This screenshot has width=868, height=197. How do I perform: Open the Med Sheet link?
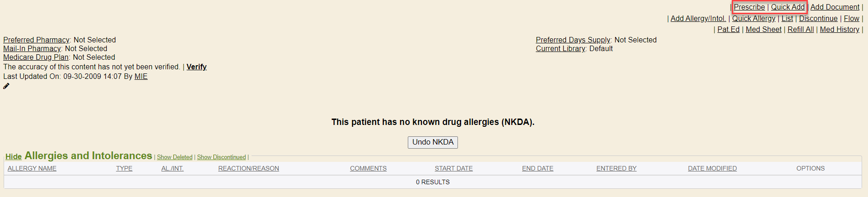pos(763,30)
